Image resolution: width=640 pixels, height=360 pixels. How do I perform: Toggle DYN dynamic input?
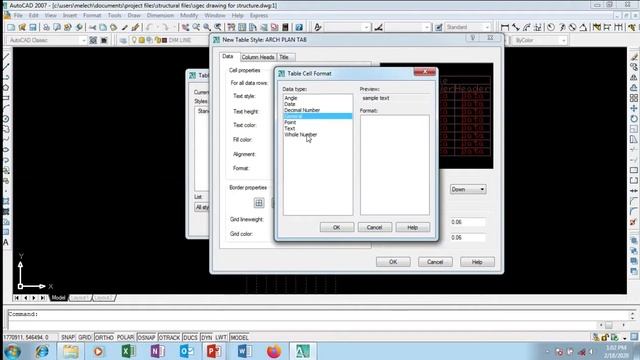207,338
